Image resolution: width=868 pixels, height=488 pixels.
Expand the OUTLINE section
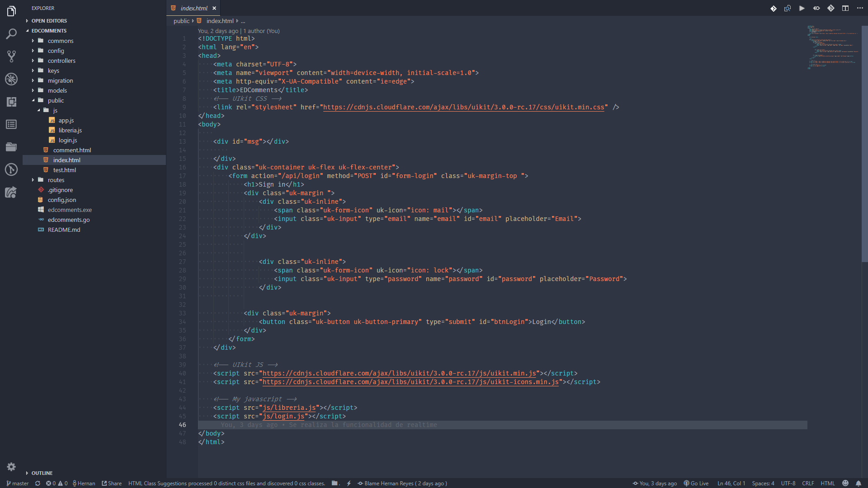coord(42,473)
